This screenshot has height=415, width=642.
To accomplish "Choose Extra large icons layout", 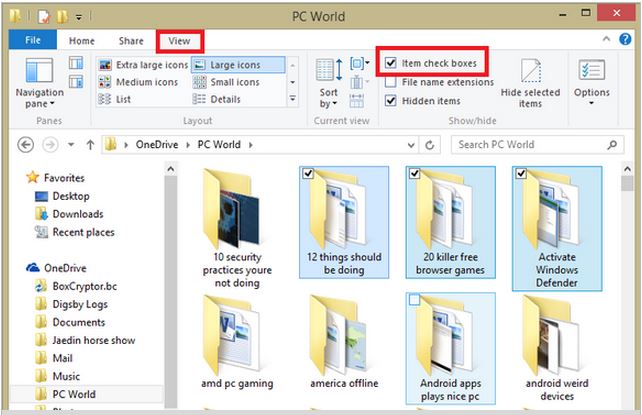I will (144, 65).
